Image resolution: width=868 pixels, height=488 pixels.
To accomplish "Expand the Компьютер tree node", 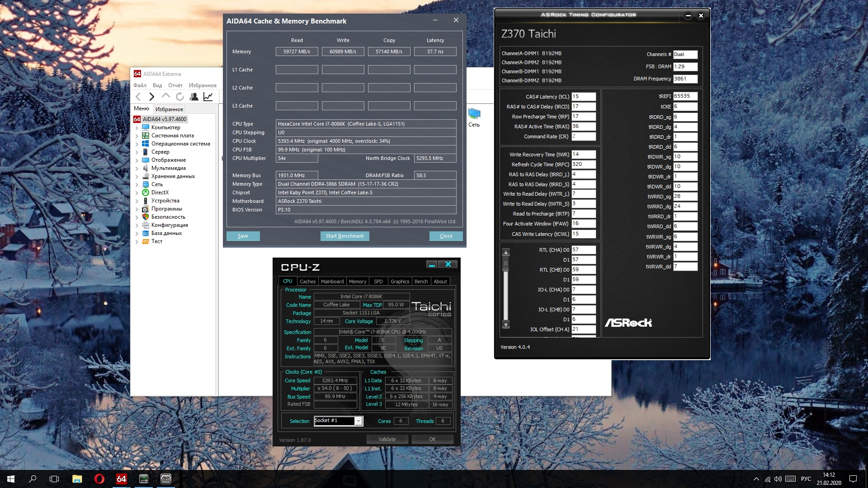I will pos(137,128).
